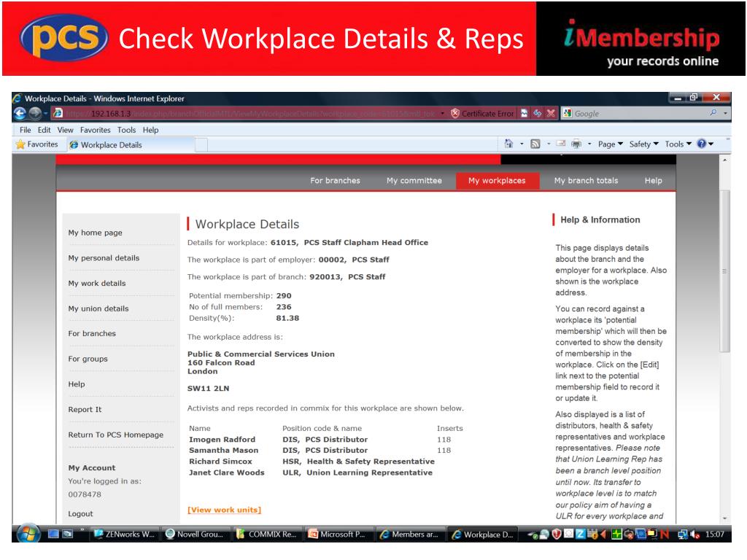
Task: Open 'My home page' sidebar link
Action: 96,233
